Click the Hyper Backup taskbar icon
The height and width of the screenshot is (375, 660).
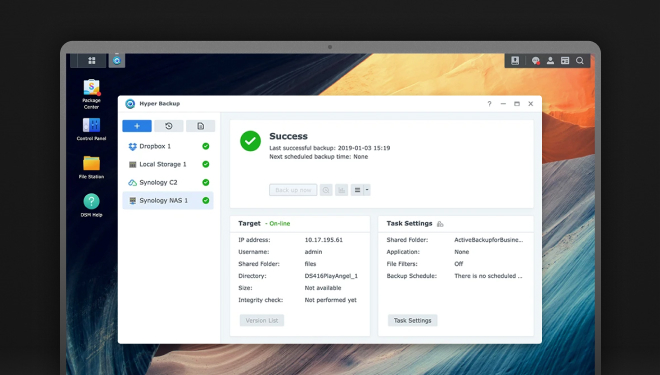point(117,61)
